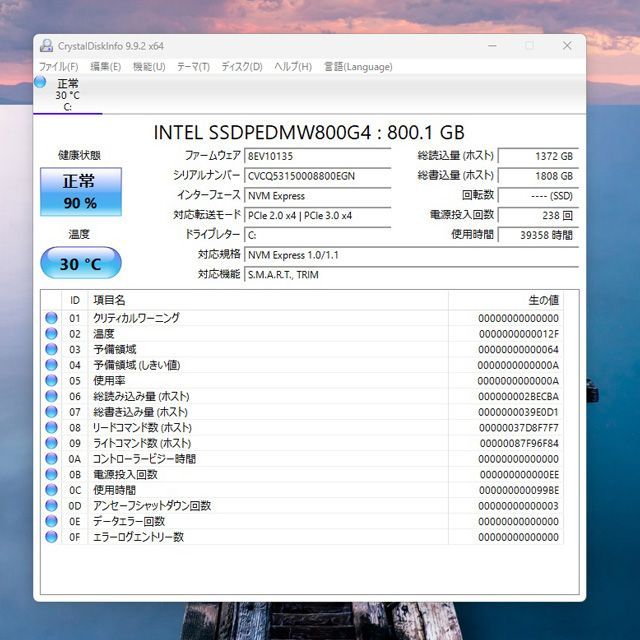The height and width of the screenshot is (640, 640).
Task: Click the CrystalDiskInfo app icon in title bar
Action: (46, 46)
